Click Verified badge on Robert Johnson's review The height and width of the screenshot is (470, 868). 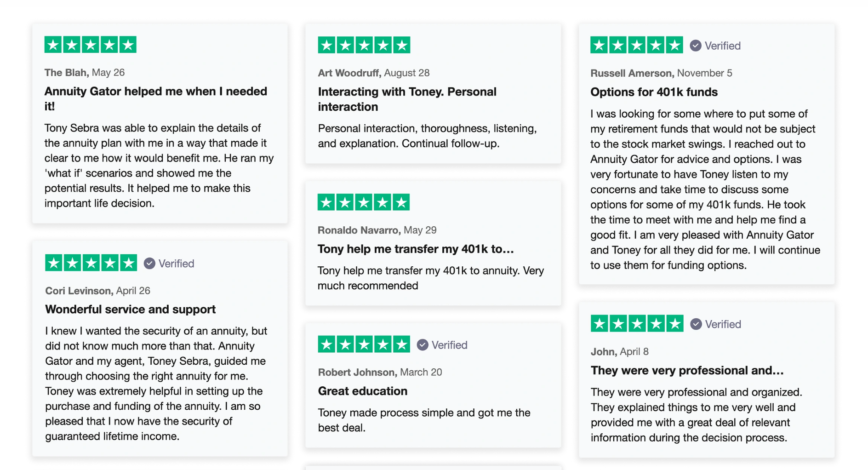point(442,345)
